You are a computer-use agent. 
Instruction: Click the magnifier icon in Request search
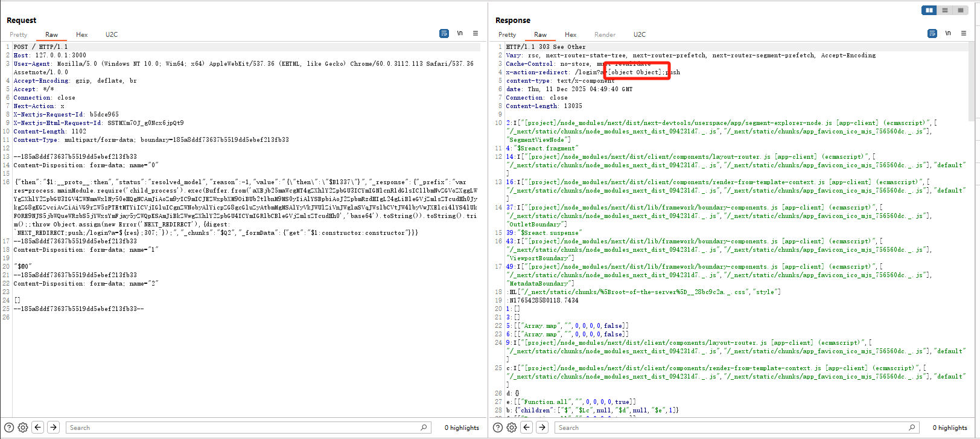[x=424, y=428]
